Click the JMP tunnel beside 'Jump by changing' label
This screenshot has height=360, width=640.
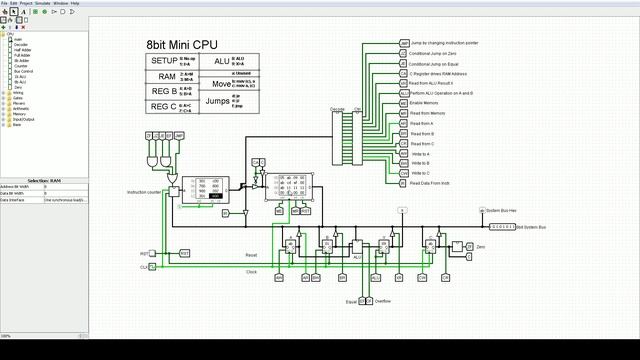pos(404,43)
